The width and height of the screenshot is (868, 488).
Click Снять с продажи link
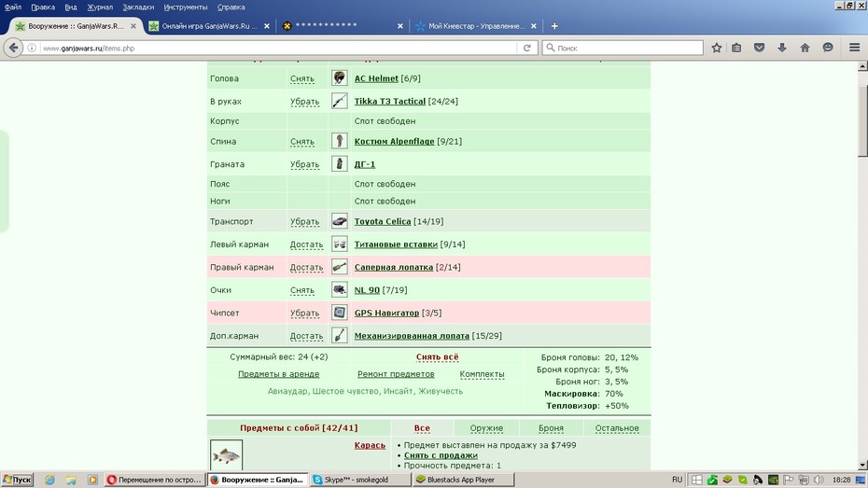click(x=441, y=455)
